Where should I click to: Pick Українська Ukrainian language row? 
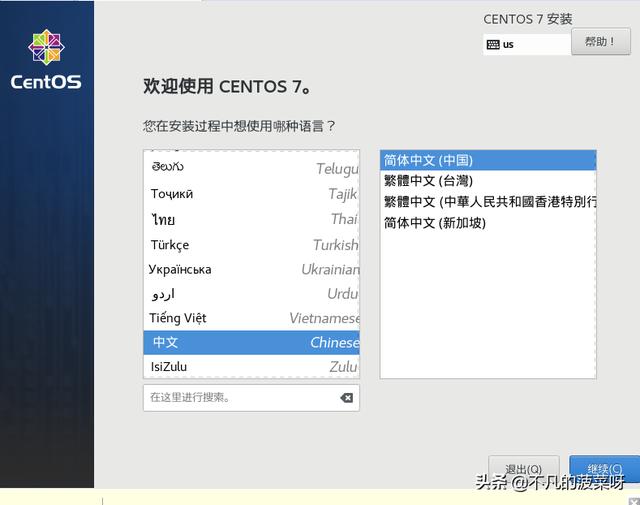coord(251,269)
